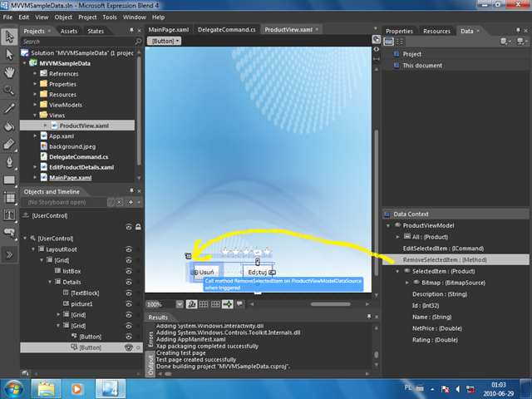
Task: Activate the Zoom magnifier tool
Action: [x=9, y=90]
